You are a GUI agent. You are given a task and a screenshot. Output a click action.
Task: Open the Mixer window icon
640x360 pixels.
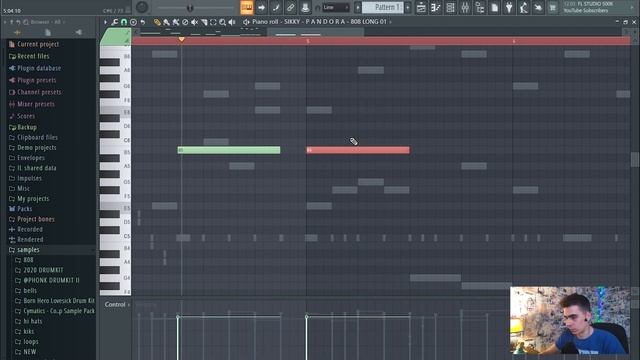coord(465,7)
